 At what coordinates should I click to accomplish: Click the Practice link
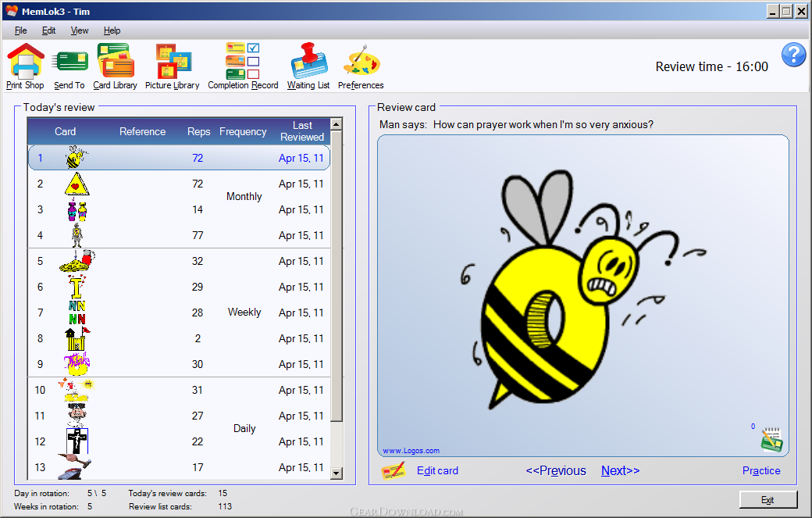tap(761, 471)
